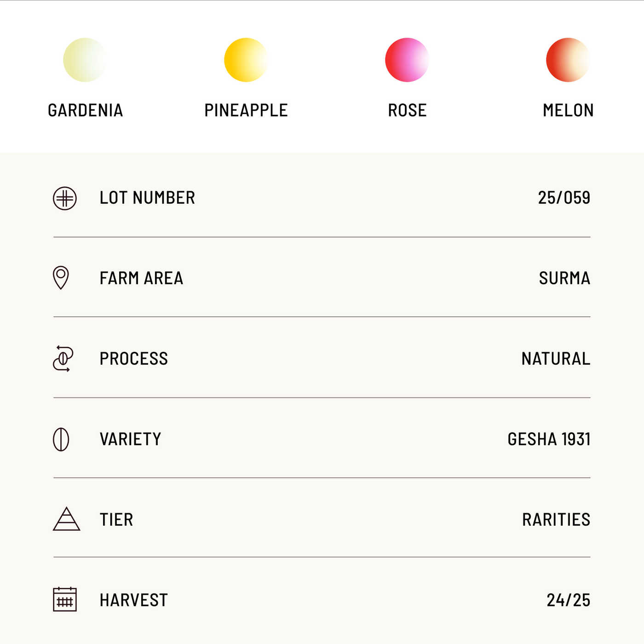Click the Tier pyramid icon
This screenshot has height=644, width=644.
pos(66,519)
